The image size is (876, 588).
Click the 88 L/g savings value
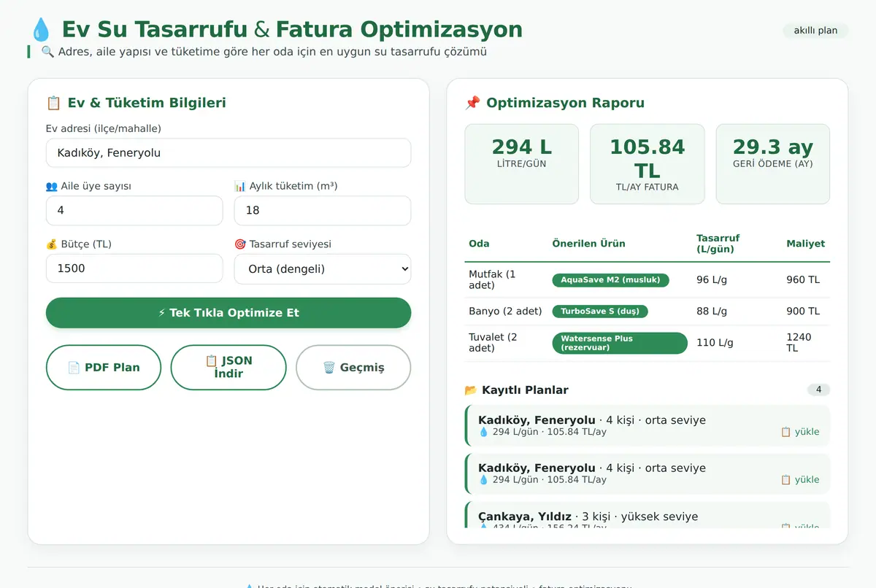(712, 312)
